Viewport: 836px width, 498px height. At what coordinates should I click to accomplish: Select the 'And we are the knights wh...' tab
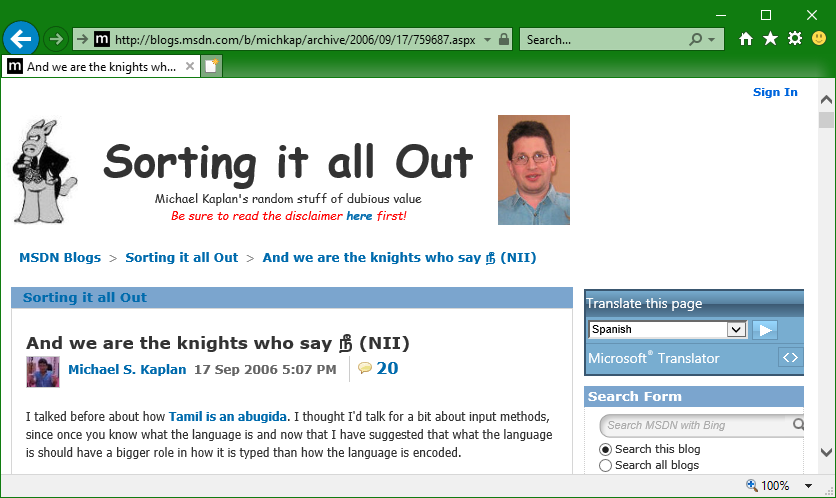(101, 67)
